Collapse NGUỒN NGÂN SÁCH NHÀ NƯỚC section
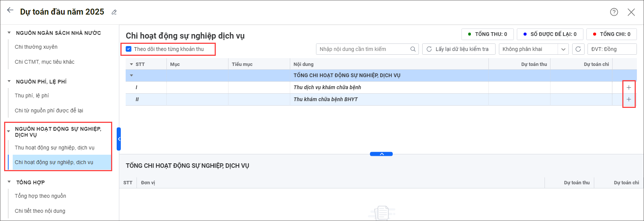The height and width of the screenshot is (221, 644). [x=9, y=33]
